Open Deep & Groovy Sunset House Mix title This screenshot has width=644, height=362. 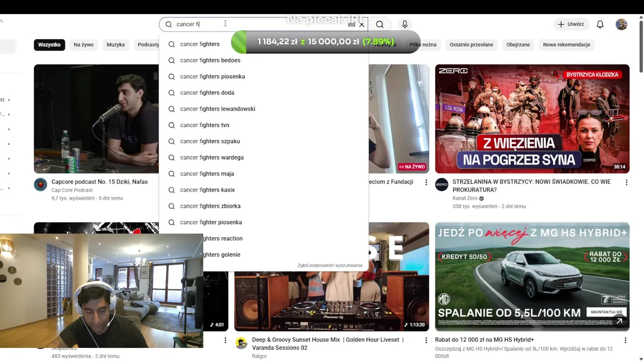(328, 344)
